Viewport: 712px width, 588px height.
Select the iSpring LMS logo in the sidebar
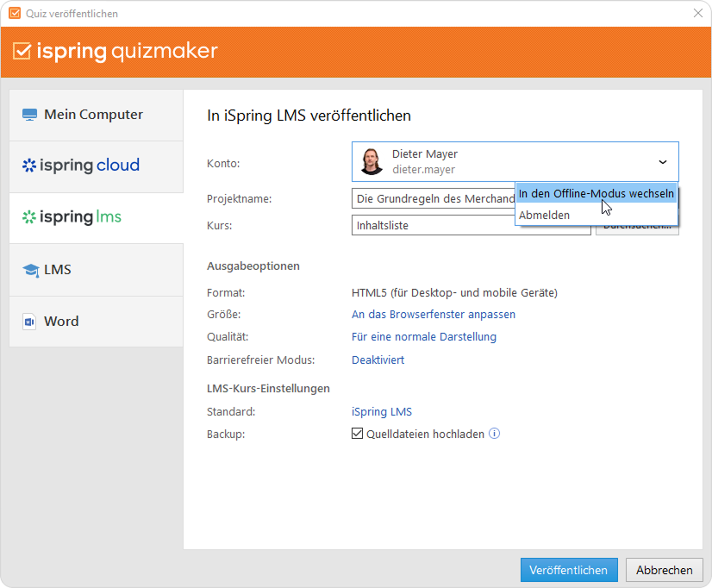tap(29, 217)
